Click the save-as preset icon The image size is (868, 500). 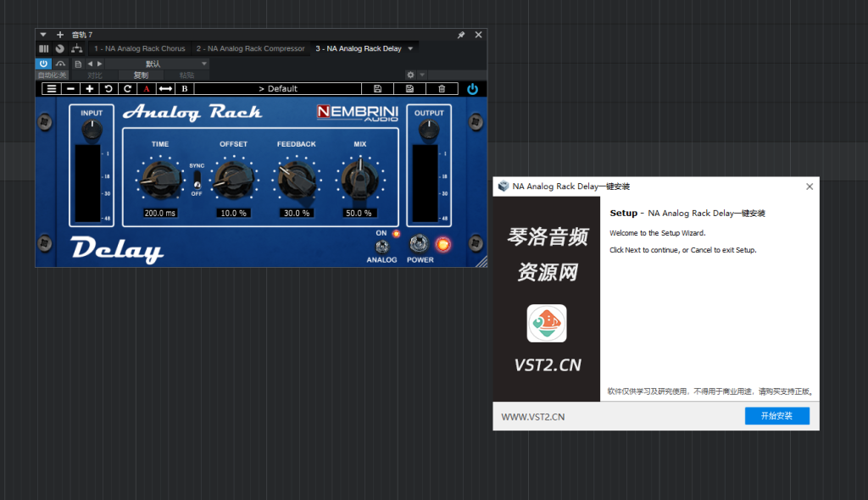[409, 88]
